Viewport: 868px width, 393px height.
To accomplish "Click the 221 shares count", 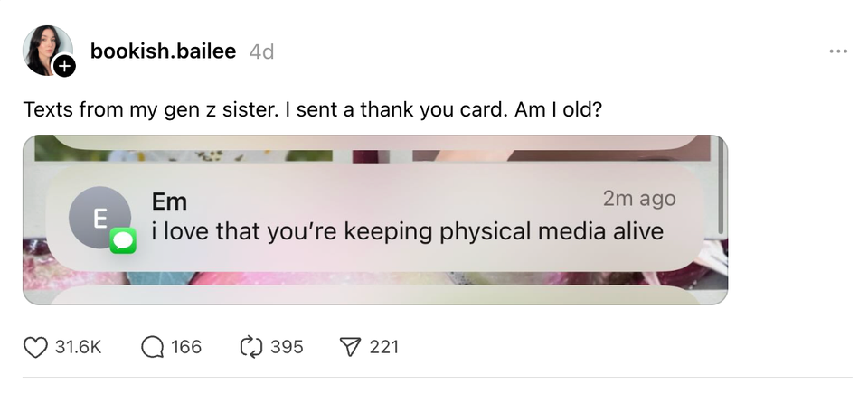I will (x=383, y=347).
